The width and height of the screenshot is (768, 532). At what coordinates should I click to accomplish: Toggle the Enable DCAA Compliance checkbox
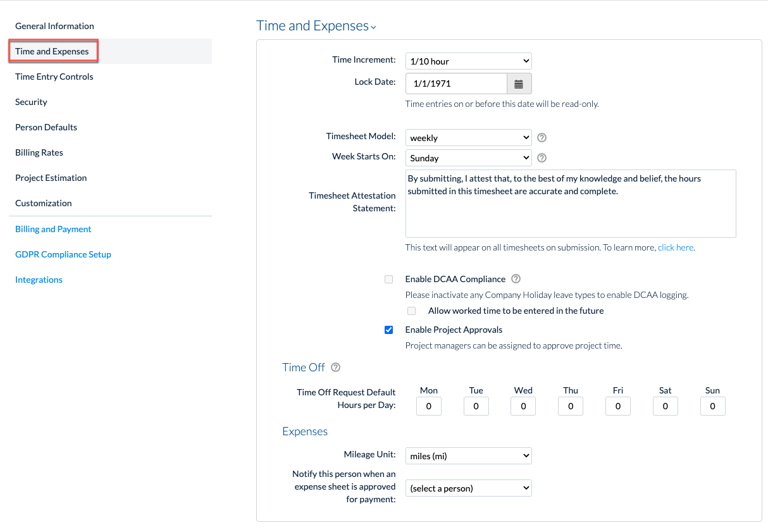pos(389,279)
